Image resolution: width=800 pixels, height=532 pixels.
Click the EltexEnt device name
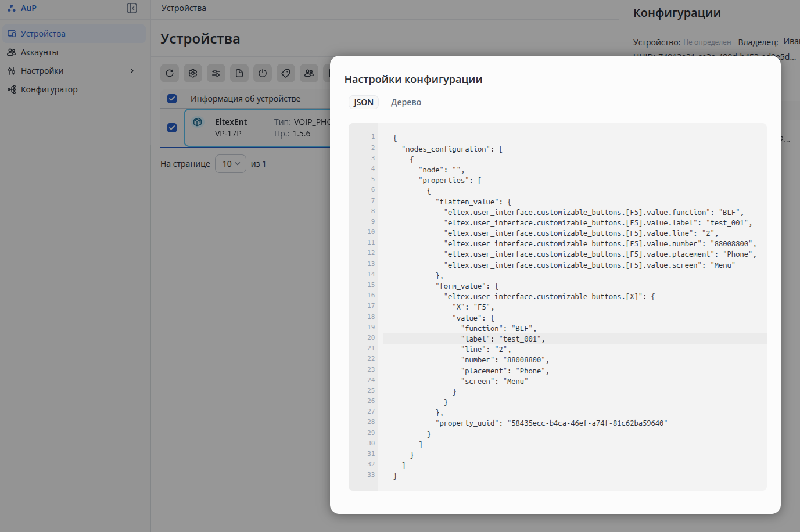pyautogui.click(x=231, y=122)
